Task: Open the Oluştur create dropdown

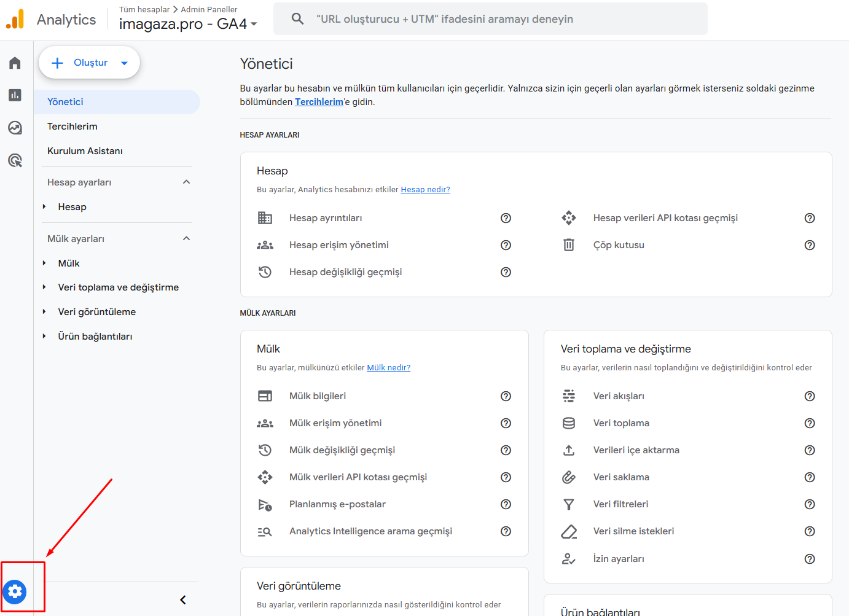Action: tap(90, 63)
